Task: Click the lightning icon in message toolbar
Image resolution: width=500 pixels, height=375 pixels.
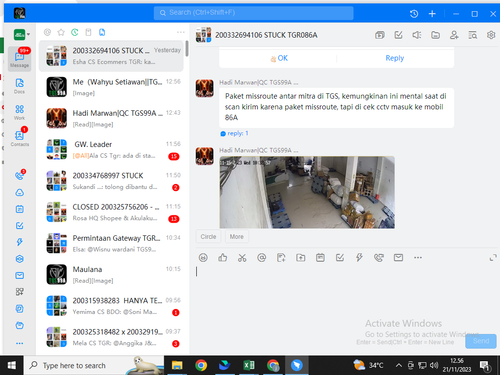Action: point(359,258)
